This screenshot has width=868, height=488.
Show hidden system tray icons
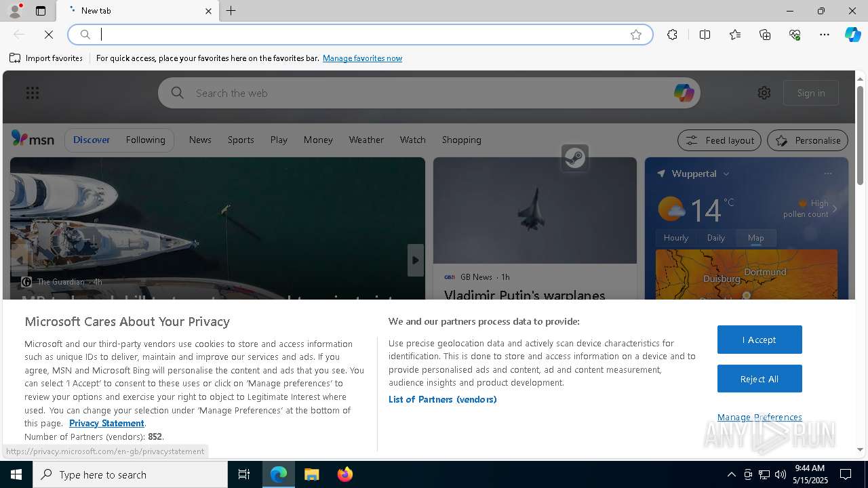(x=731, y=474)
